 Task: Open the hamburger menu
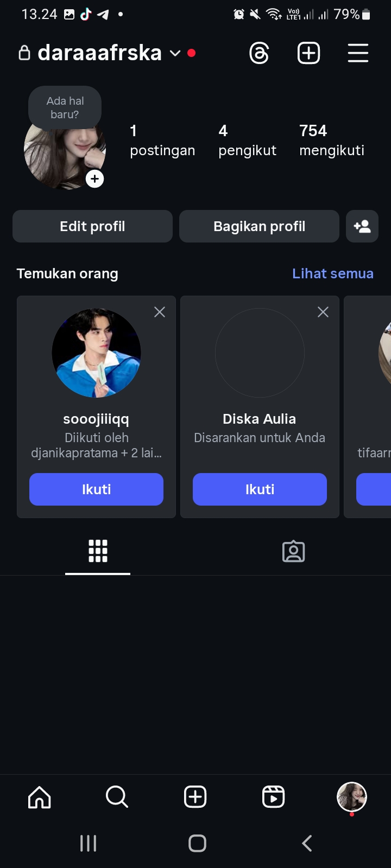point(358,53)
